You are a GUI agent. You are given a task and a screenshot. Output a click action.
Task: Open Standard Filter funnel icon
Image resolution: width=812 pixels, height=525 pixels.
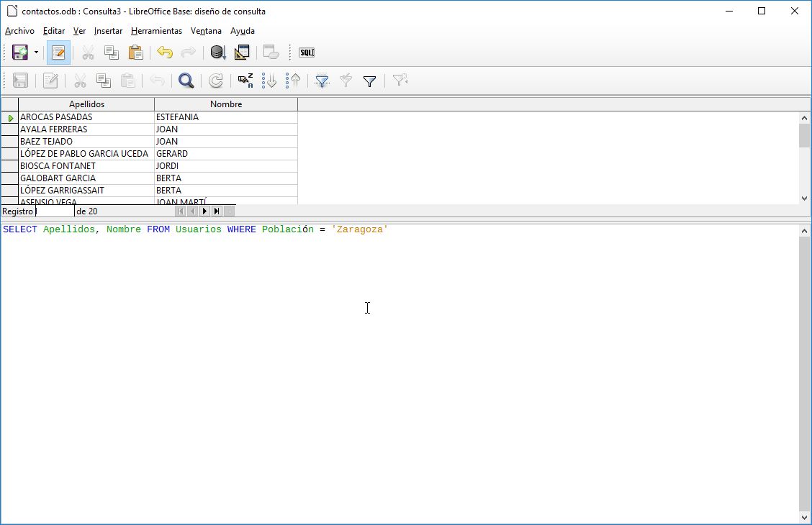pos(369,81)
